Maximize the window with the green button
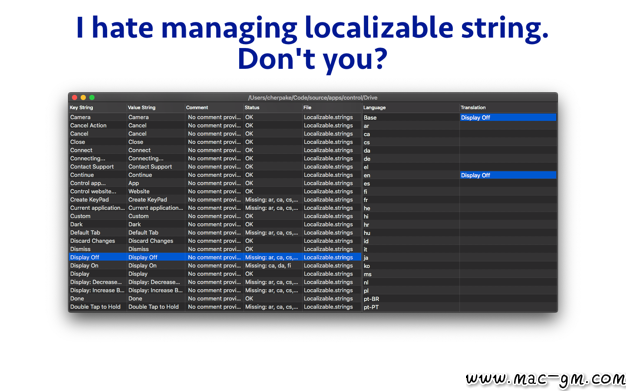This screenshot has width=626, height=391. pos(92,97)
